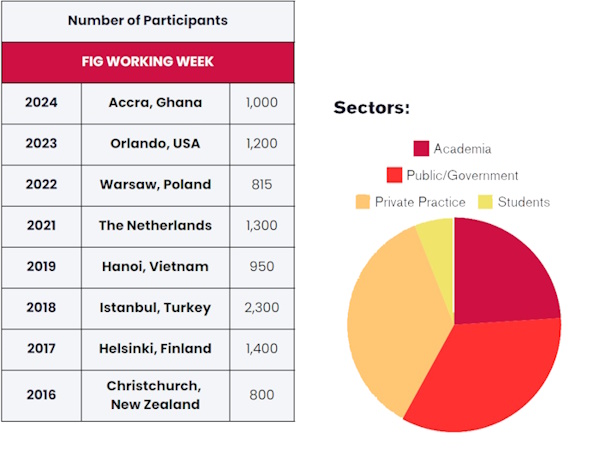Click the FIG WORKING WEEK red banner
Image resolution: width=600 pixels, height=464 pixels.
[148, 62]
